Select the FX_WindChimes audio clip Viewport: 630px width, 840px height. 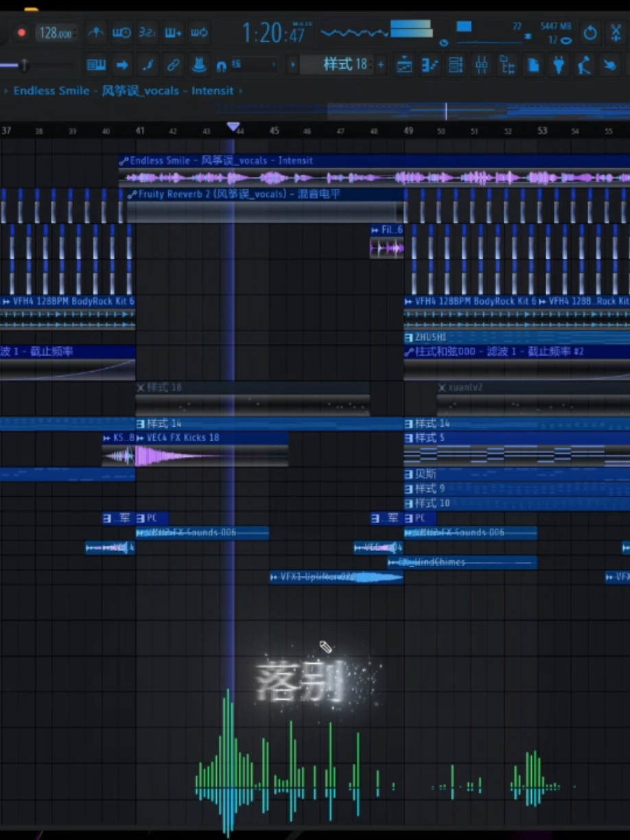pos(463,562)
